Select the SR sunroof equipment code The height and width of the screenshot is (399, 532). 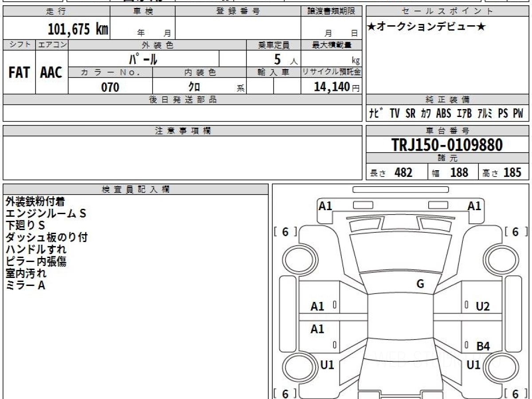tap(410, 113)
